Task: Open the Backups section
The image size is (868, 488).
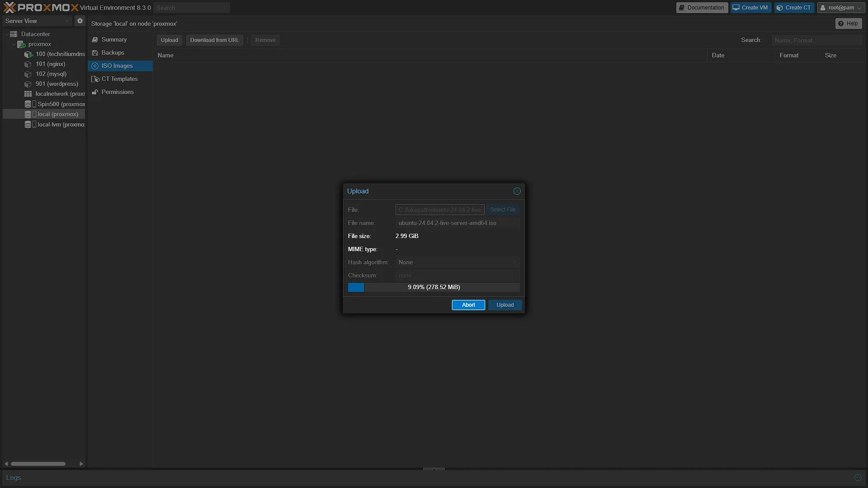Action: [120, 52]
